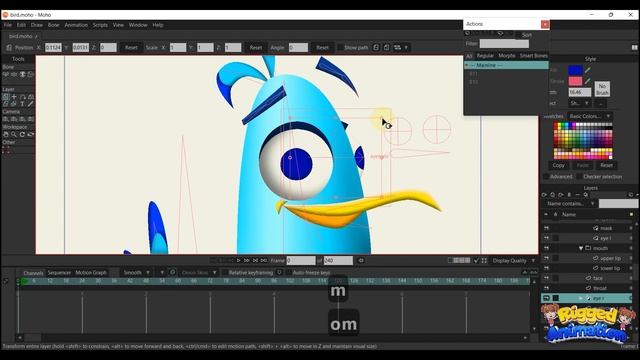Screen dimensions: 640x360
Task: Click the Sort button in Actions window
Action: 527,35
